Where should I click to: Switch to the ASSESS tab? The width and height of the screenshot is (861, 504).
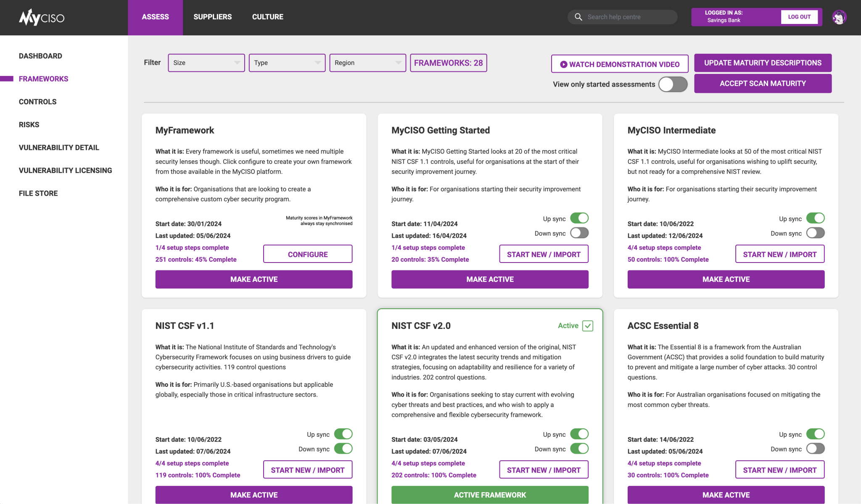(155, 17)
